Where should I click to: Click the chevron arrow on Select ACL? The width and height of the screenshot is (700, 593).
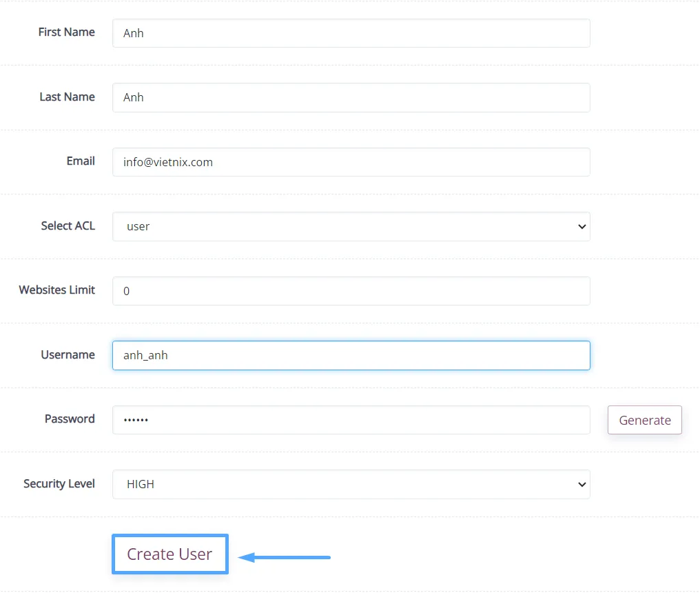tap(581, 226)
